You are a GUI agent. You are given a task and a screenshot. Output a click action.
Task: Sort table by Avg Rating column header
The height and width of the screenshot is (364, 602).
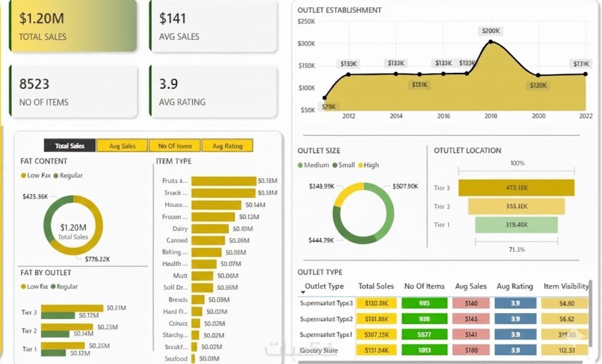click(x=514, y=286)
